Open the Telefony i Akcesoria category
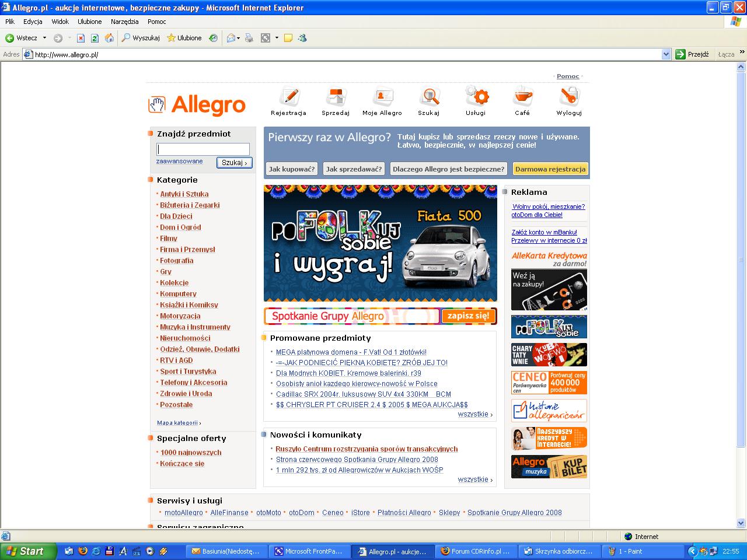This screenshot has height=560, width=747. pos(194,383)
